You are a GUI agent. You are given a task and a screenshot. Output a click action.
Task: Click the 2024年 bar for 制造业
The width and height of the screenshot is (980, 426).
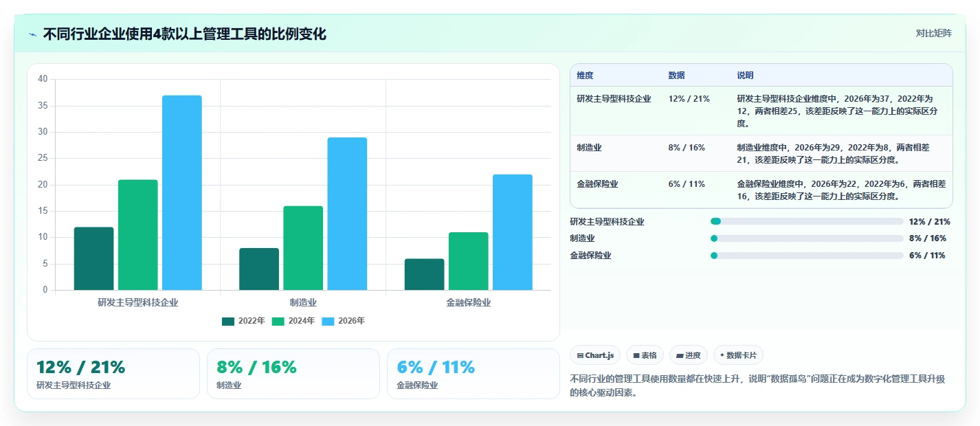pos(303,248)
